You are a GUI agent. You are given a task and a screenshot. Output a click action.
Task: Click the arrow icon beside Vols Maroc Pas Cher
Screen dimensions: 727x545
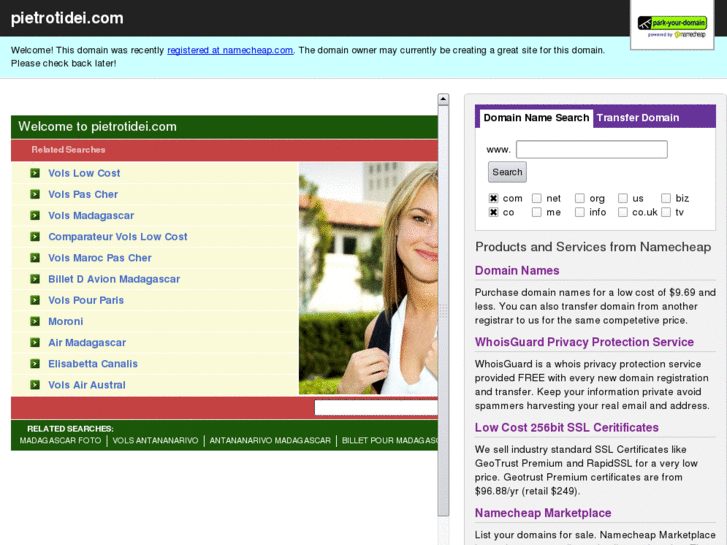pyautogui.click(x=35, y=258)
